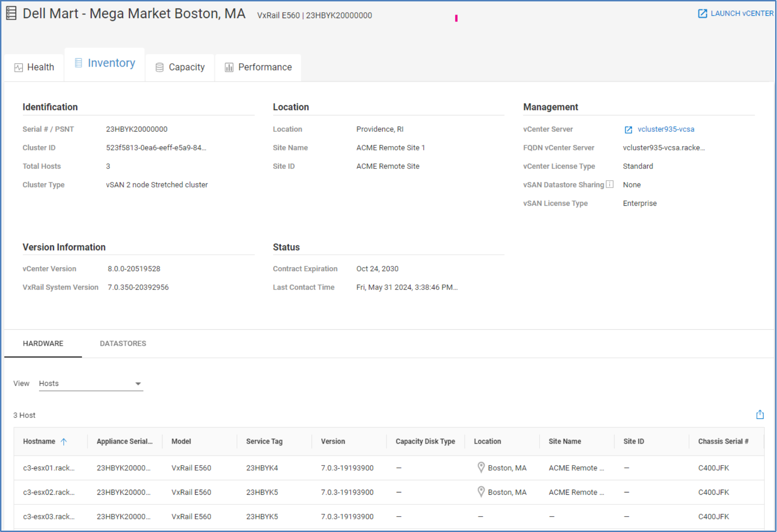Click the map pin icon in c3-esx01 row
This screenshot has height=532, width=777.
(481, 467)
